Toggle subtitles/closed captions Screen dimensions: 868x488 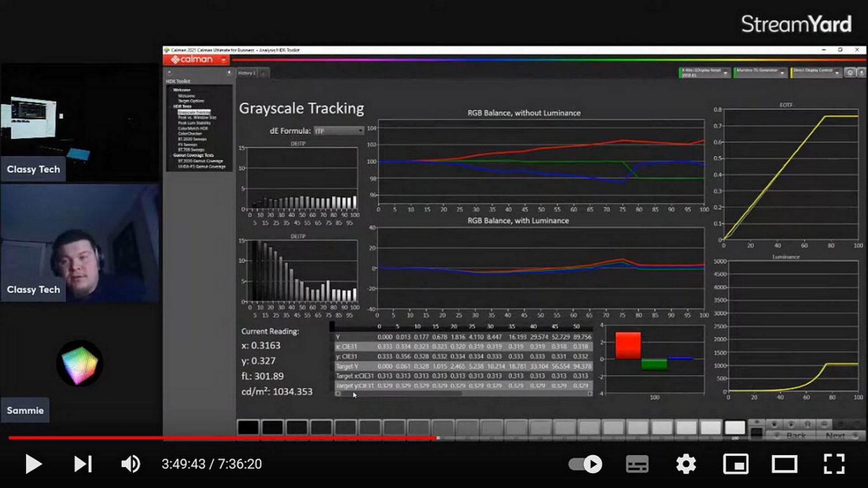pyautogui.click(x=637, y=464)
